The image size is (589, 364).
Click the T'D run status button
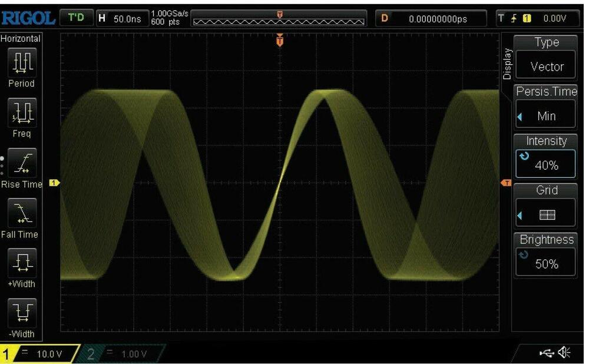coord(76,18)
